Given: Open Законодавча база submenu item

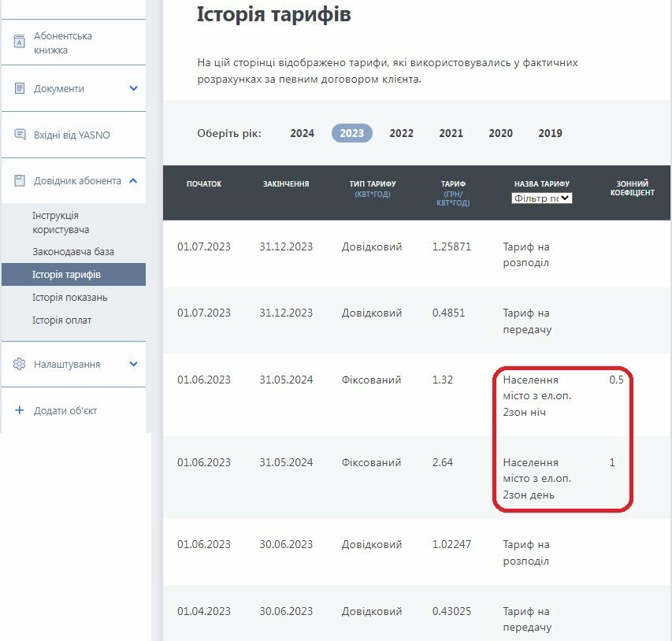Looking at the screenshot, I should click(73, 251).
